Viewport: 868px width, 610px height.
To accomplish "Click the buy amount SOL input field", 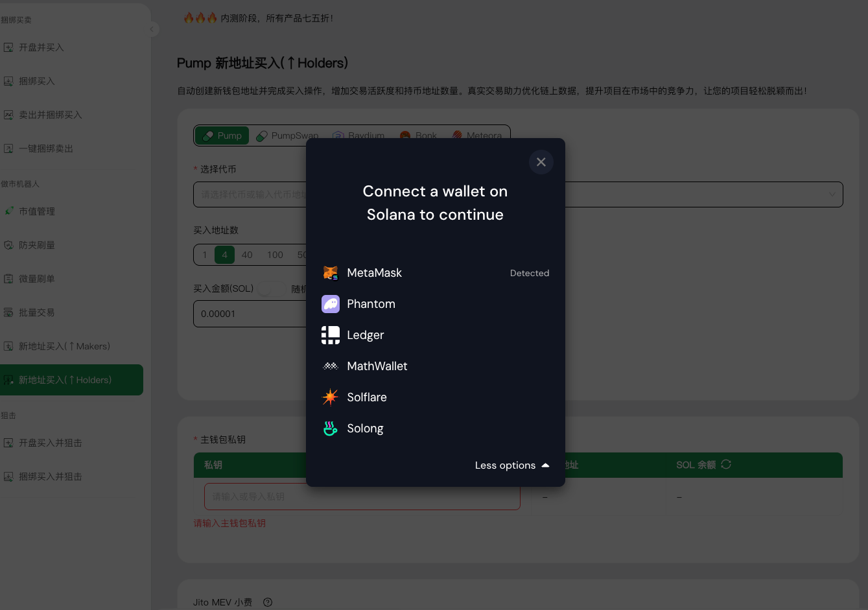I will coord(250,314).
